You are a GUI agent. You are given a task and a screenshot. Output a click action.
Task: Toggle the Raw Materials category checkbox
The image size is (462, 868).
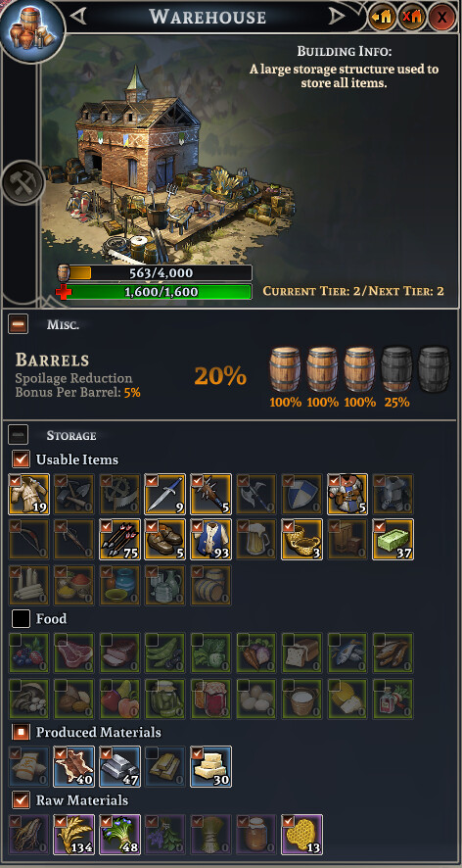click(21, 799)
